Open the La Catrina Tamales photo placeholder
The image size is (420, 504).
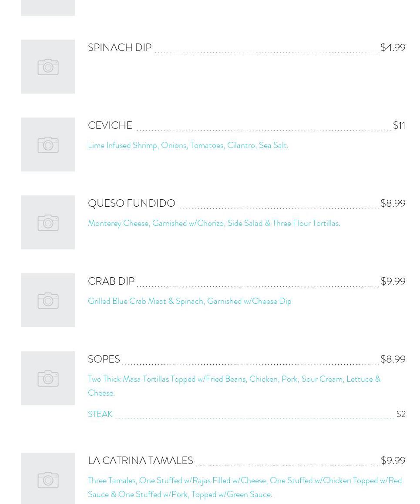point(48,479)
